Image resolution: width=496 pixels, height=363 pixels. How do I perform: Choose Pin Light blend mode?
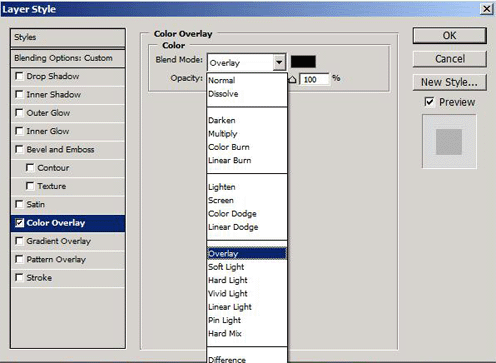coord(247,320)
